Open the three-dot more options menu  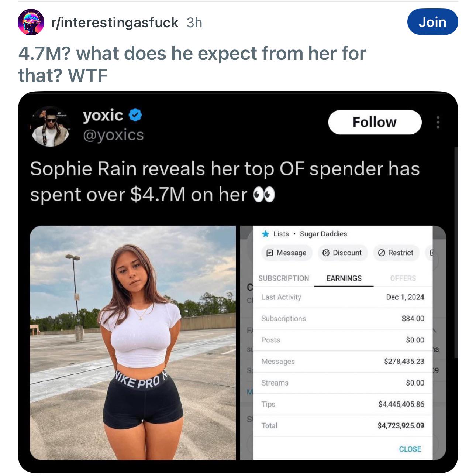(x=438, y=122)
